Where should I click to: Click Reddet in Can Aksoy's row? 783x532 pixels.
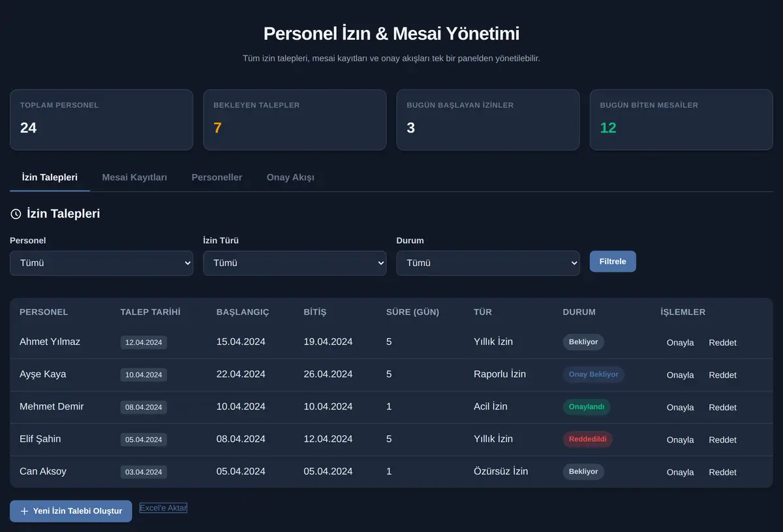tap(722, 472)
